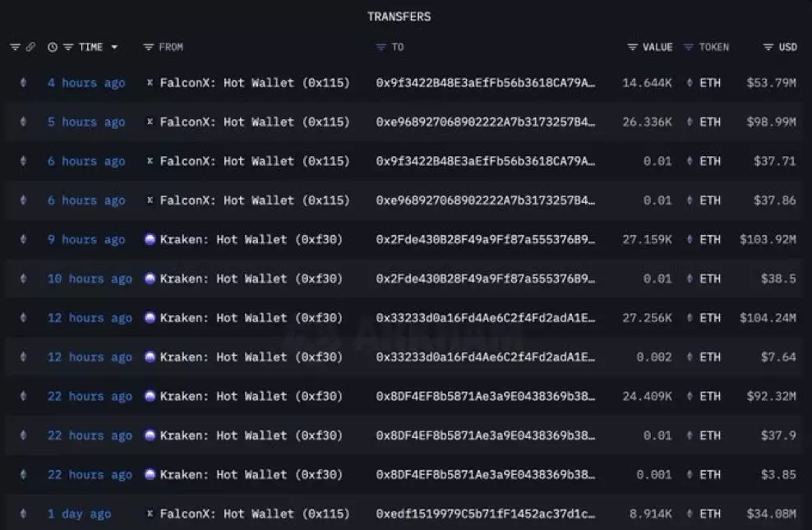Open the USD column filter
This screenshot has height=530, width=812.
[x=768, y=48]
